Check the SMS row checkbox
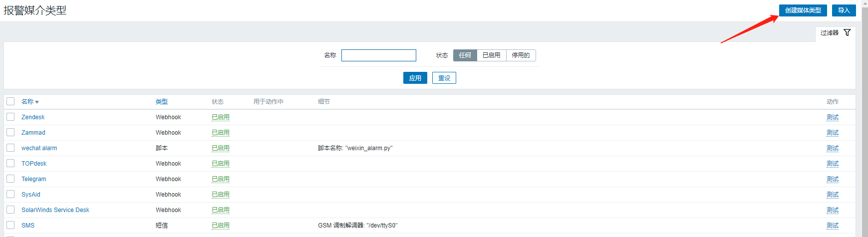Image resolution: width=868 pixels, height=237 pixels. pos(10,225)
